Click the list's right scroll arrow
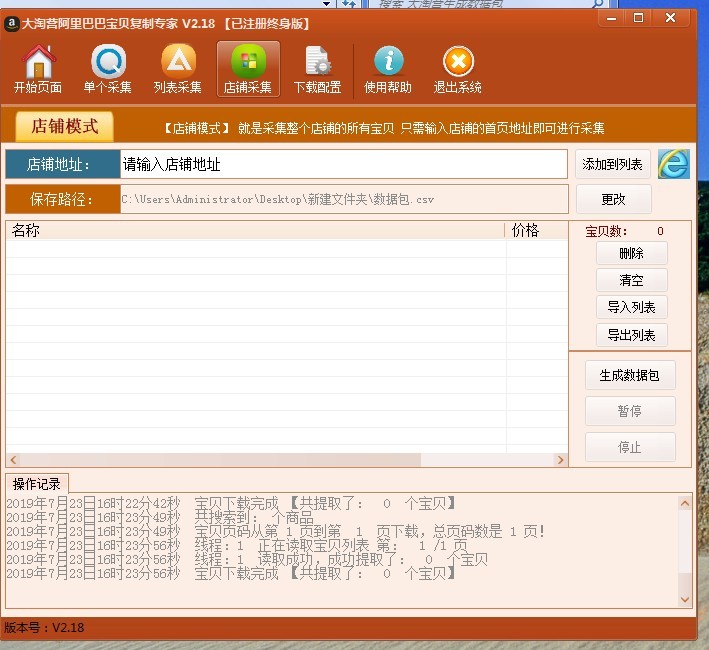 click(561, 460)
